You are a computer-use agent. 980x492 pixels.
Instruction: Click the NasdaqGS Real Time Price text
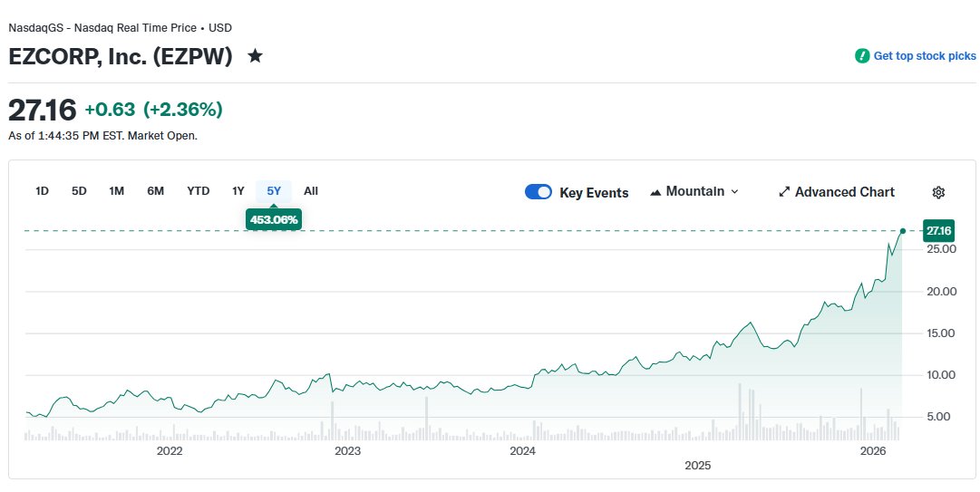(120, 28)
